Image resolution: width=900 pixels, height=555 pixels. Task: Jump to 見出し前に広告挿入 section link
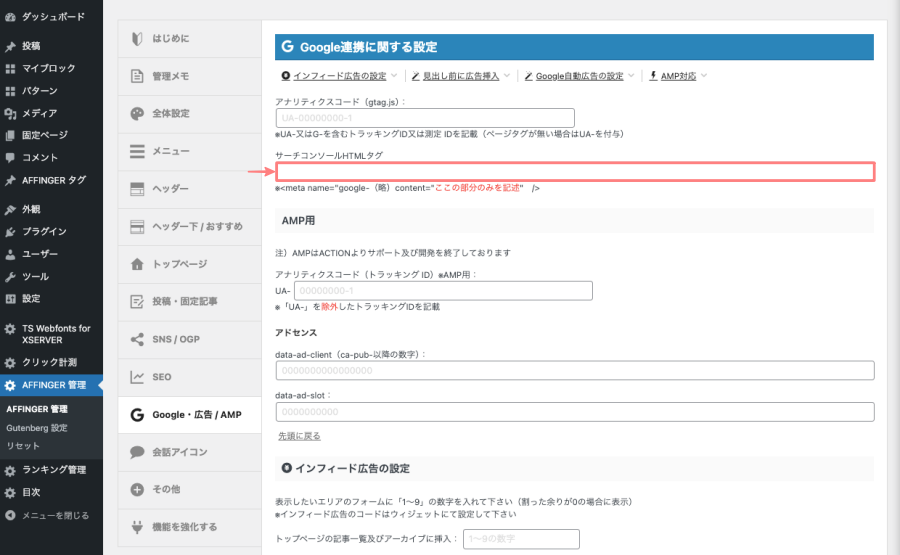pos(461,76)
